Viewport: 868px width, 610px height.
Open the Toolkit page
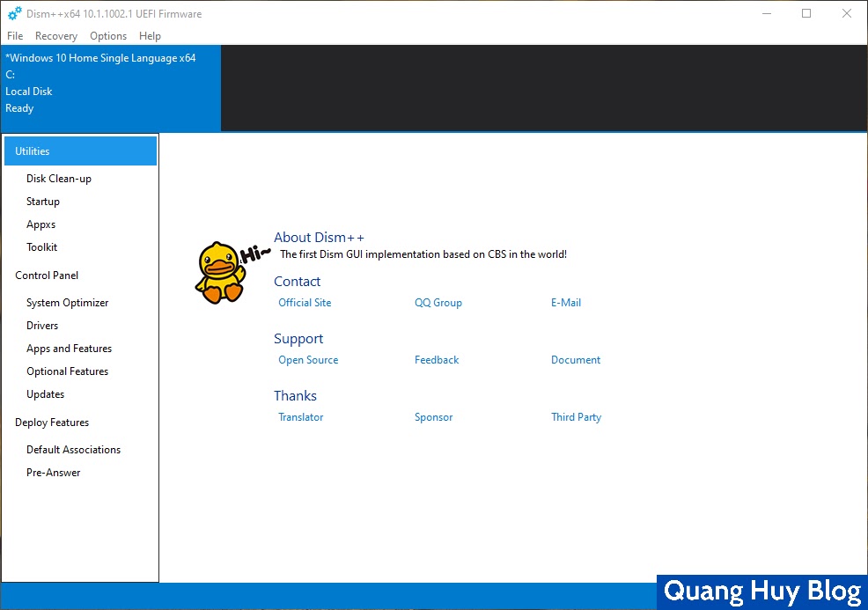tap(41, 247)
